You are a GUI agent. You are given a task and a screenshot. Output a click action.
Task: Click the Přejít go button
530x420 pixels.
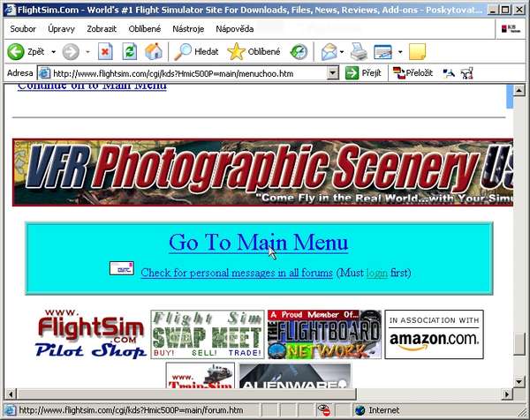[363, 73]
